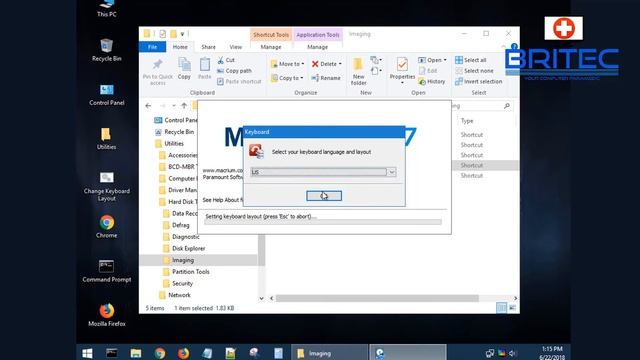Open File Explorer from taskbar
Screen dimensions: 640x360
136,353
